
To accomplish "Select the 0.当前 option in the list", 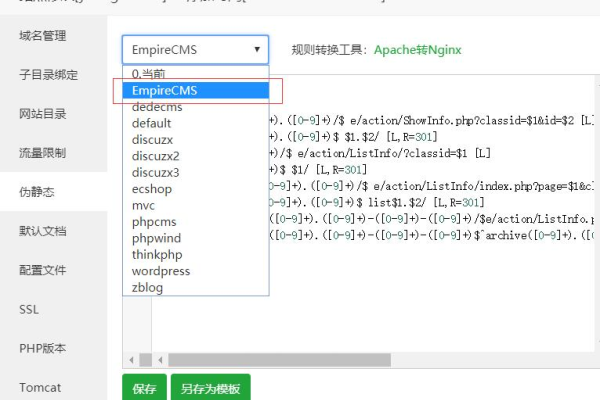I will click(150, 74).
